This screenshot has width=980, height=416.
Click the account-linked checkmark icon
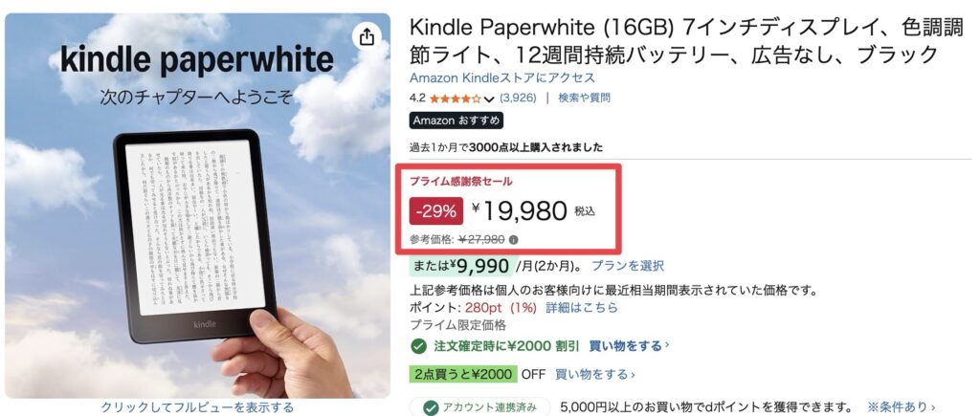coord(424,407)
